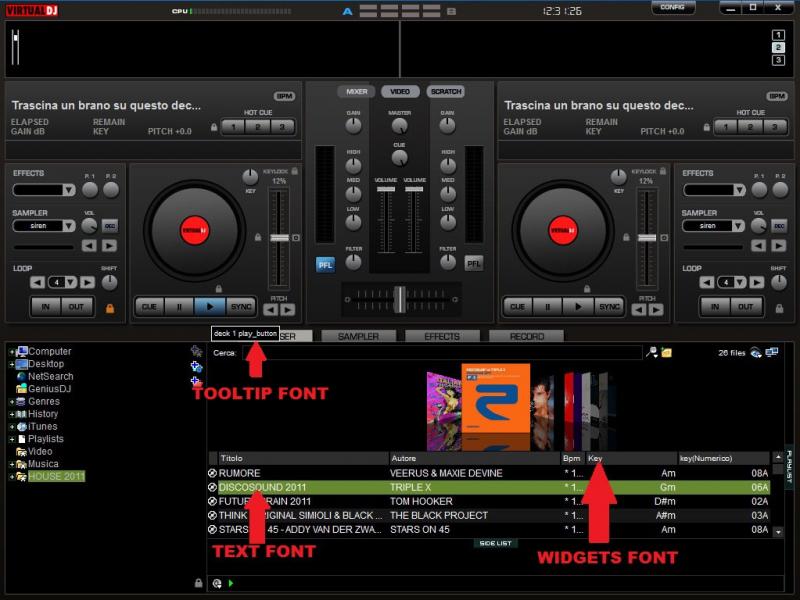
Task: Nudge the right deck pitch up
Action: [656, 309]
